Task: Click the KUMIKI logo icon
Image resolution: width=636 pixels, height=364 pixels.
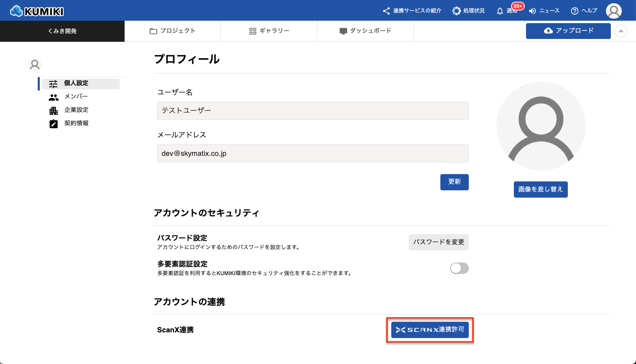Action: pyautogui.click(x=16, y=11)
